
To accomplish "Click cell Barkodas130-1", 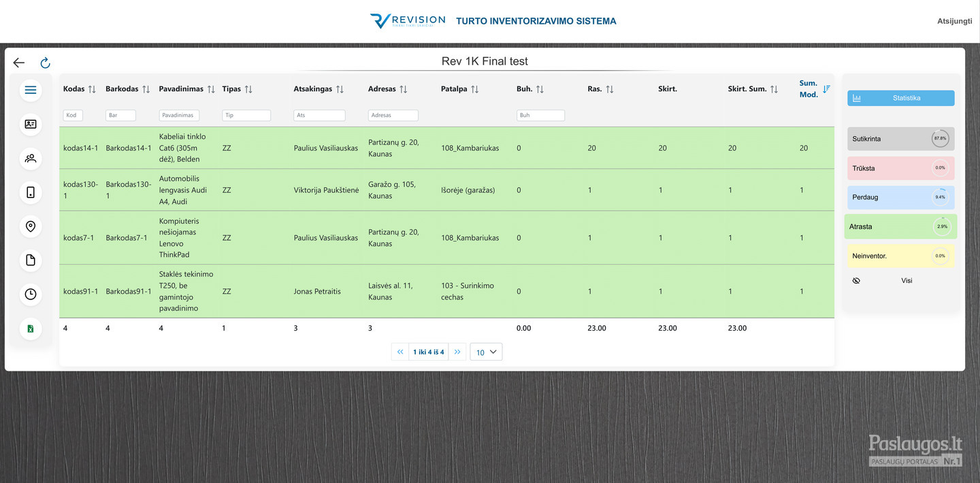I will tap(128, 190).
